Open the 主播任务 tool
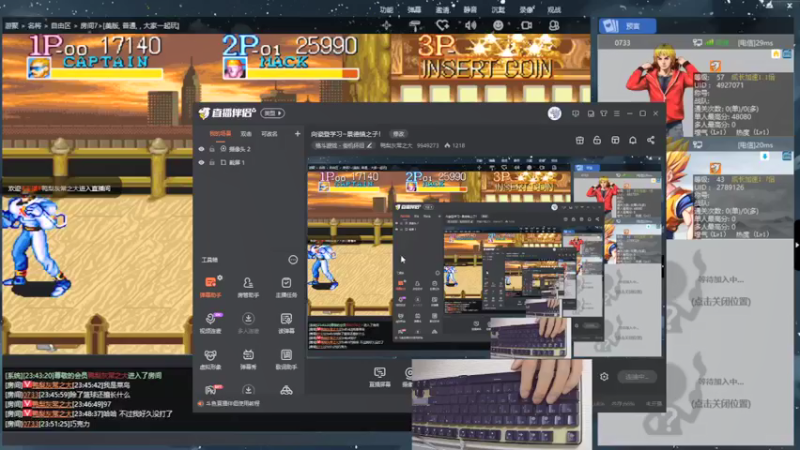This screenshot has height=450, width=800. tap(286, 287)
